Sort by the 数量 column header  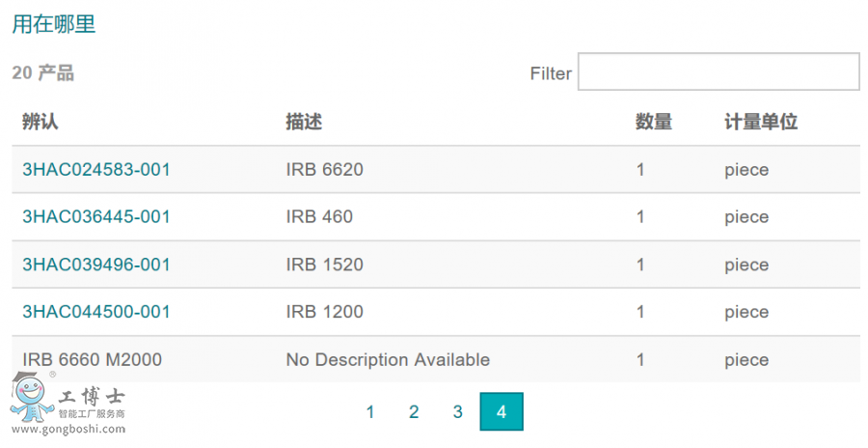654,123
